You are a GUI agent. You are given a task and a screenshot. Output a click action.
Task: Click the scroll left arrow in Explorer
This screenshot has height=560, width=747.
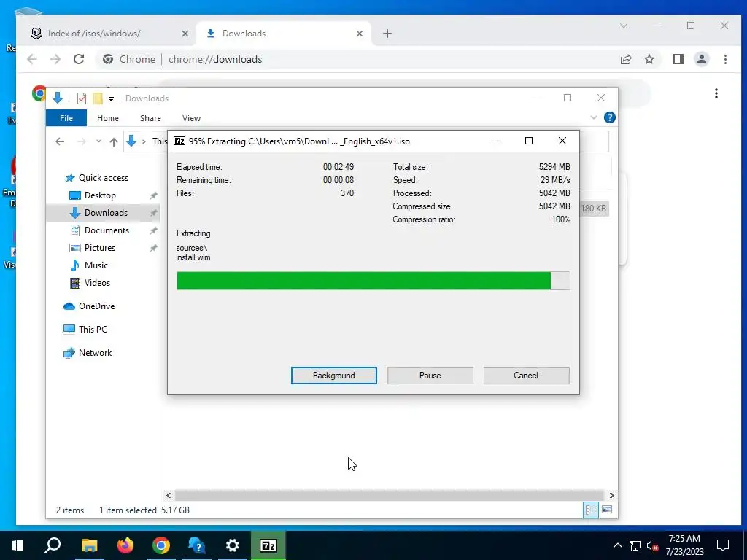(169, 495)
